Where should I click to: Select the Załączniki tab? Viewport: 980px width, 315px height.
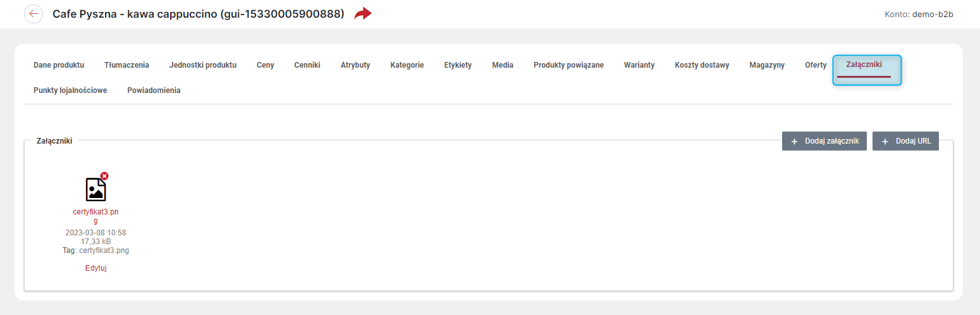tap(864, 65)
